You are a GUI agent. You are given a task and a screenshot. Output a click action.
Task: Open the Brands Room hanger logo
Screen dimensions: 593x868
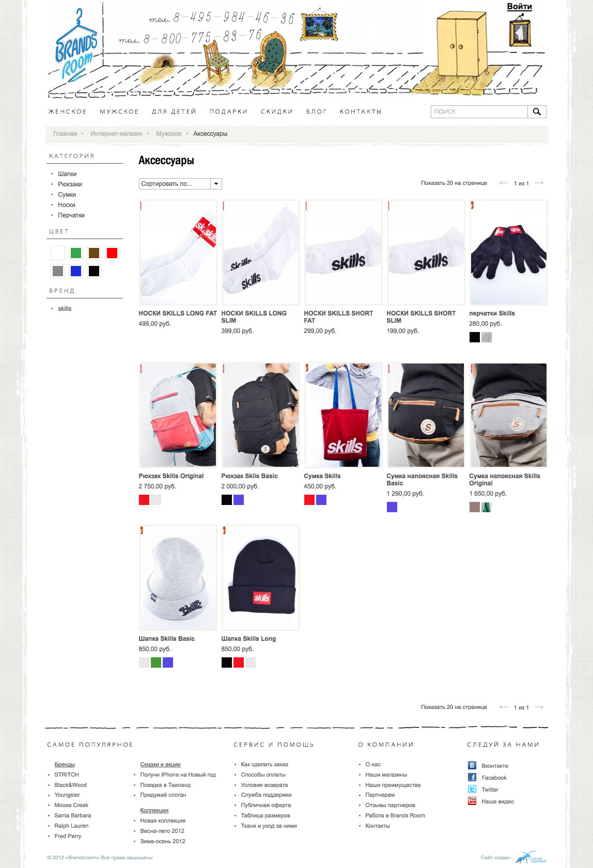pos(76,46)
